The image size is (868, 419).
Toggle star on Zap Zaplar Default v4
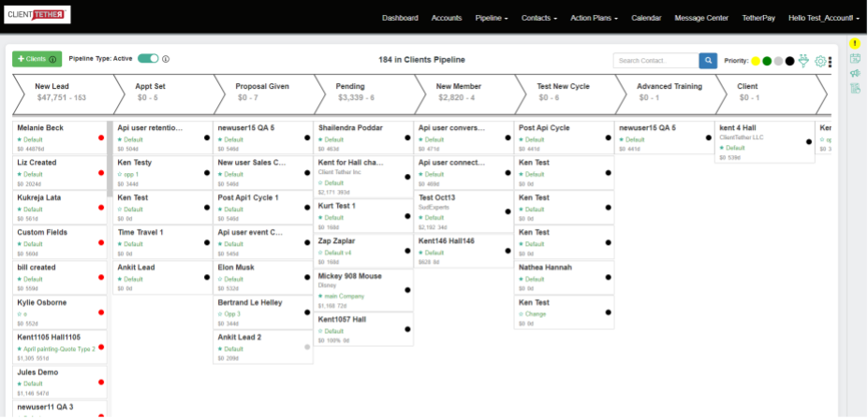pyautogui.click(x=320, y=253)
